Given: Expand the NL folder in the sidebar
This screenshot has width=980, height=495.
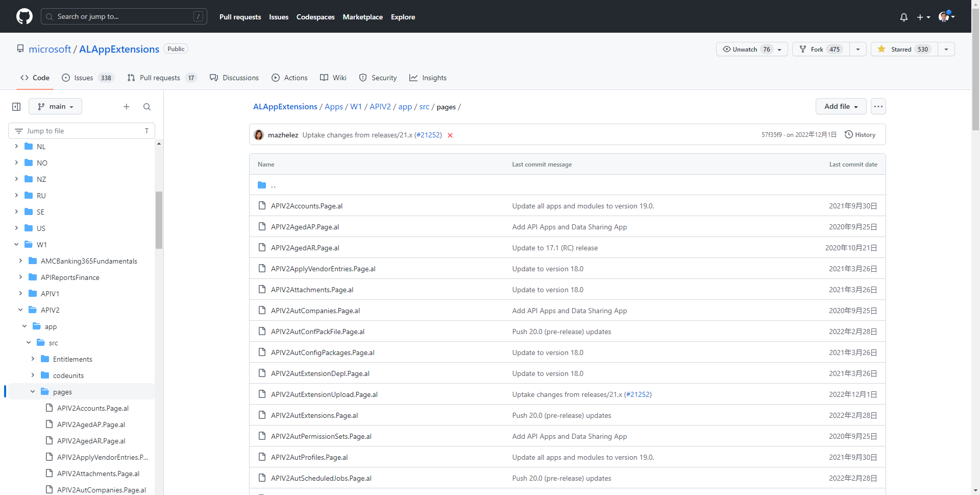Looking at the screenshot, I should 15,147.
